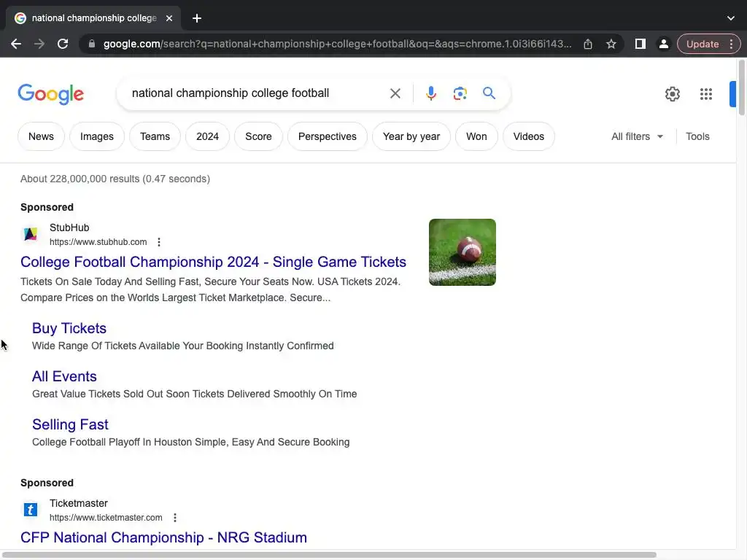Click the browser forward arrow

tap(39, 44)
